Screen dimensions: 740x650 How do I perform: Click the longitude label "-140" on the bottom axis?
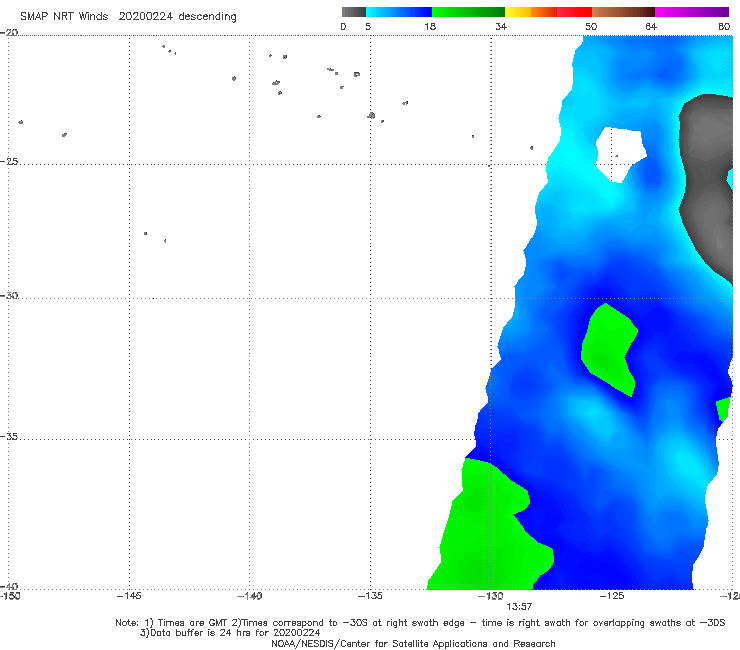click(x=250, y=596)
